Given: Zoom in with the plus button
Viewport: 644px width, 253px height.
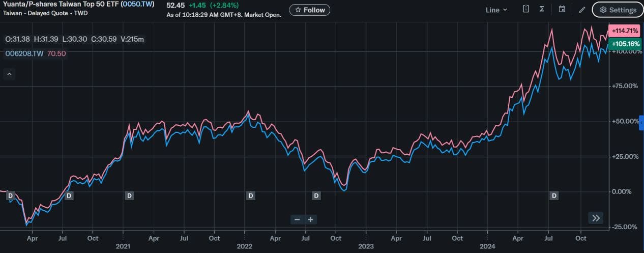Looking at the screenshot, I should tap(310, 219).
